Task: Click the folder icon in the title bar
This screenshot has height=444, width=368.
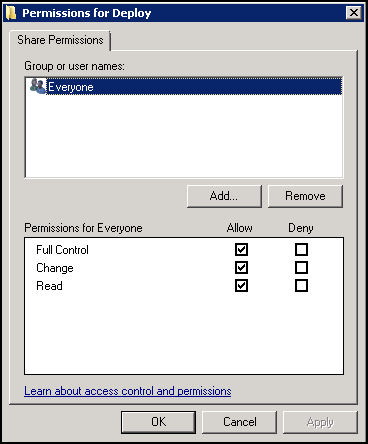Action: click(x=11, y=13)
